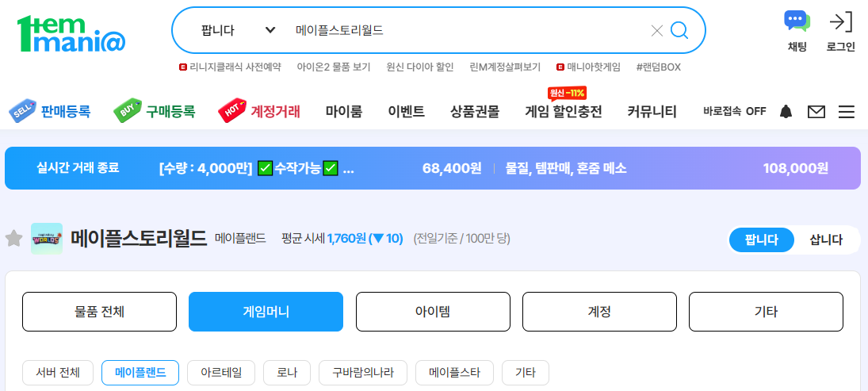Open the hamburger menu icon
This screenshot has height=391, width=868.
pos(846,113)
